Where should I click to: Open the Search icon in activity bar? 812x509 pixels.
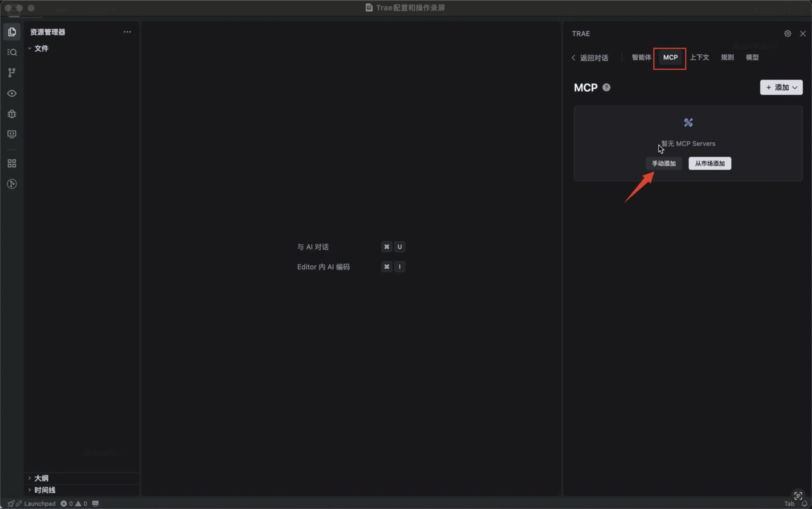pos(12,52)
